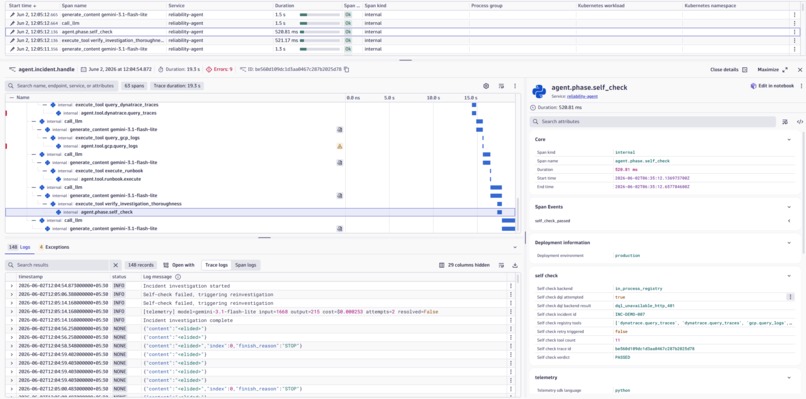Collapse the self check attributes section
806x399 pixels.
tap(789, 276)
